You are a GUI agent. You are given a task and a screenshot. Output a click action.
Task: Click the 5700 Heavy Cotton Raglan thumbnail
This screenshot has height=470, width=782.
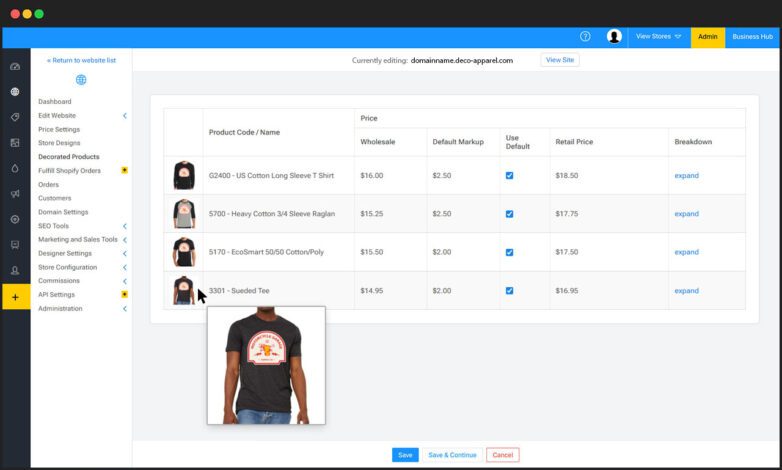(183, 214)
